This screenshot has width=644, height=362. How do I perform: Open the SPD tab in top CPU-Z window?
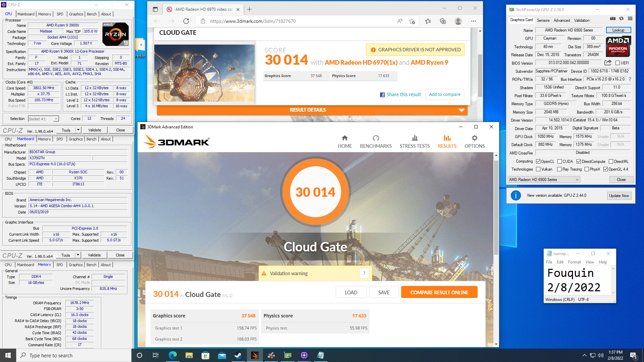coord(60,14)
